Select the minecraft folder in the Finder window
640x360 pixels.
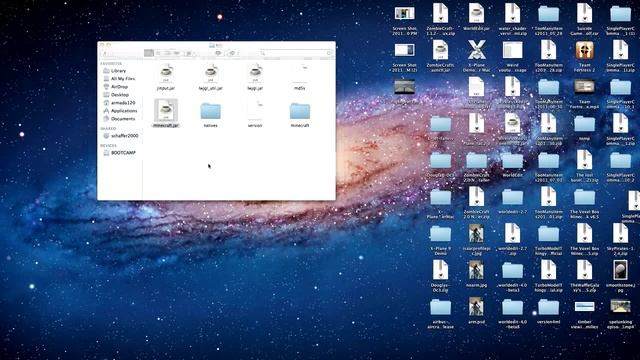pos(300,115)
